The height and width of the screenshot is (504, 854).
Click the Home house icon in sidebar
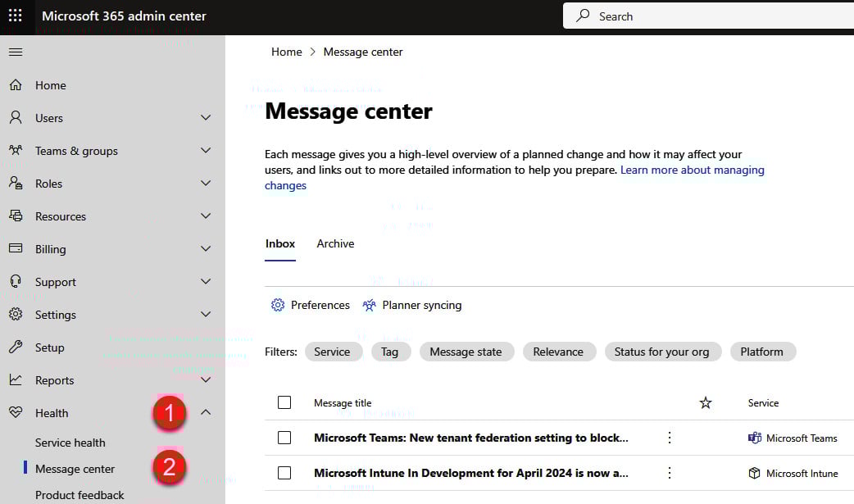tap(16, 85)
